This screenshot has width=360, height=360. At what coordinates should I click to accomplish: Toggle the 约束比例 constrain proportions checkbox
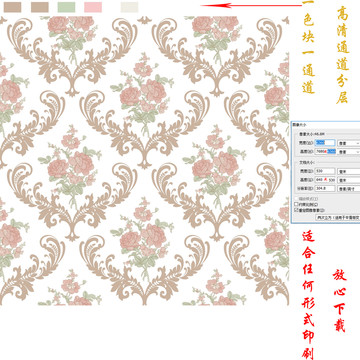tap(296, 204)
